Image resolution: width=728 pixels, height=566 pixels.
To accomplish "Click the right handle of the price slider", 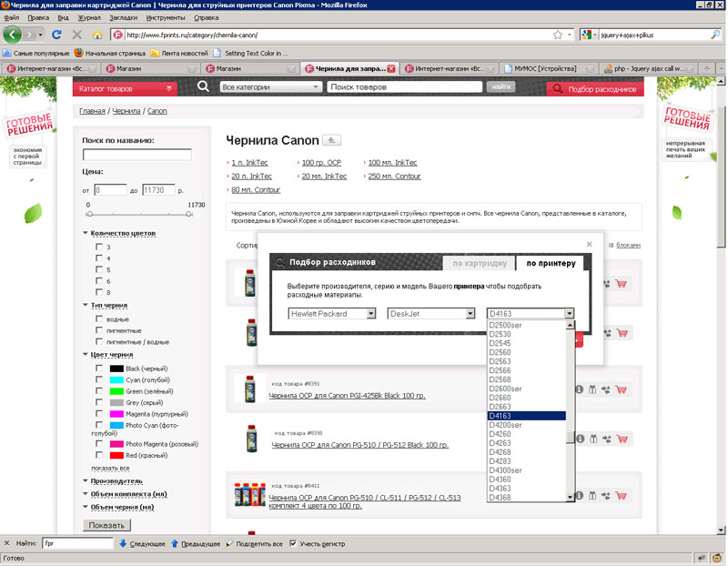I will click(x=189, y=214).
